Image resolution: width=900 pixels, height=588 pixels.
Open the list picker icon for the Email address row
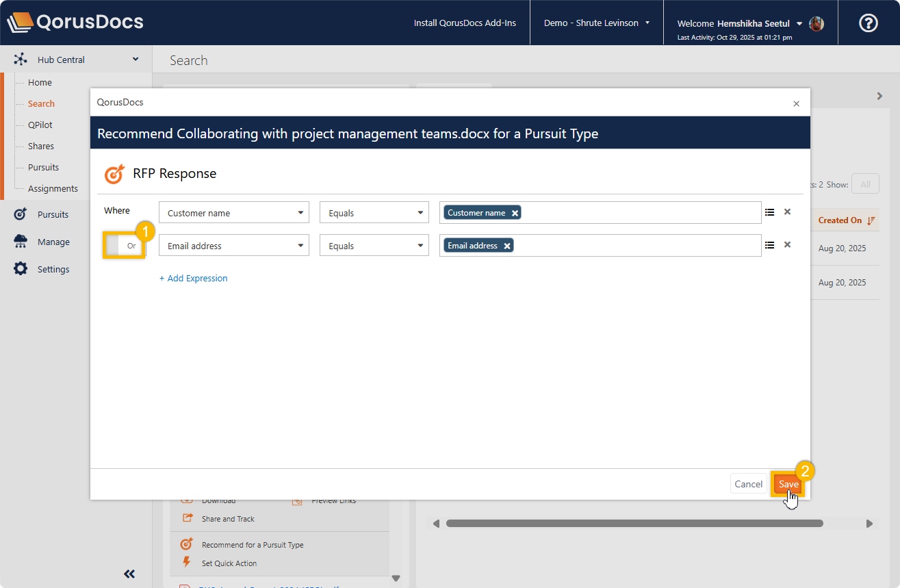click(x=770, y=245)
